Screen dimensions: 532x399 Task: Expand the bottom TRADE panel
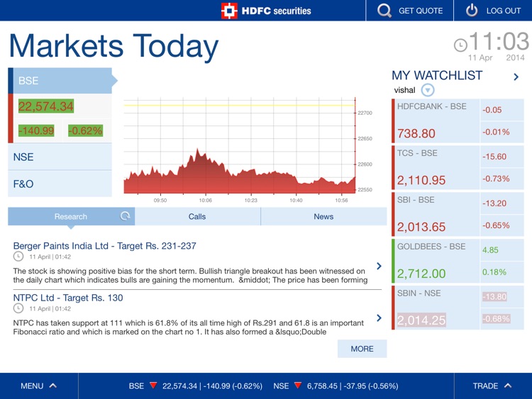click(x=493, y=386)
